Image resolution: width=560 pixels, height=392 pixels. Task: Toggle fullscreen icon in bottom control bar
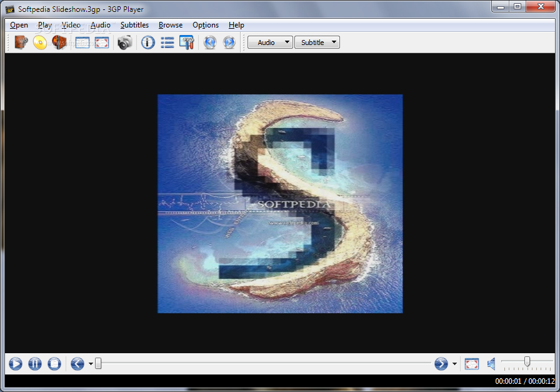tap(471, 364)
